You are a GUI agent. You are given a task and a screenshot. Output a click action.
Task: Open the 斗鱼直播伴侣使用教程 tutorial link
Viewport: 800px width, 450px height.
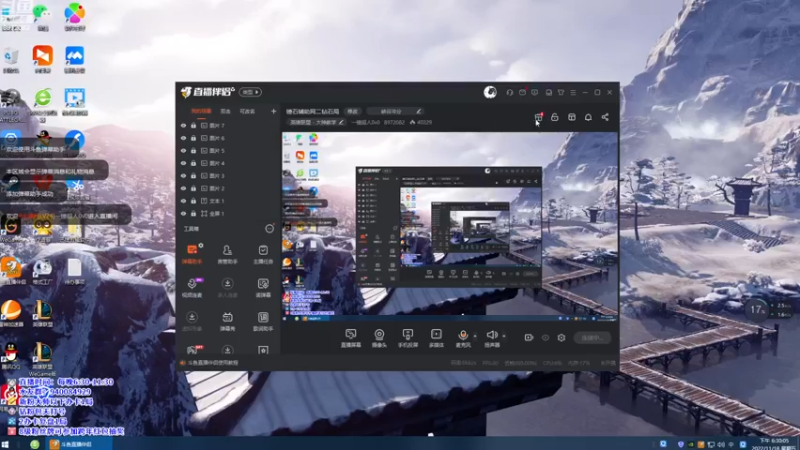(213, 363)
